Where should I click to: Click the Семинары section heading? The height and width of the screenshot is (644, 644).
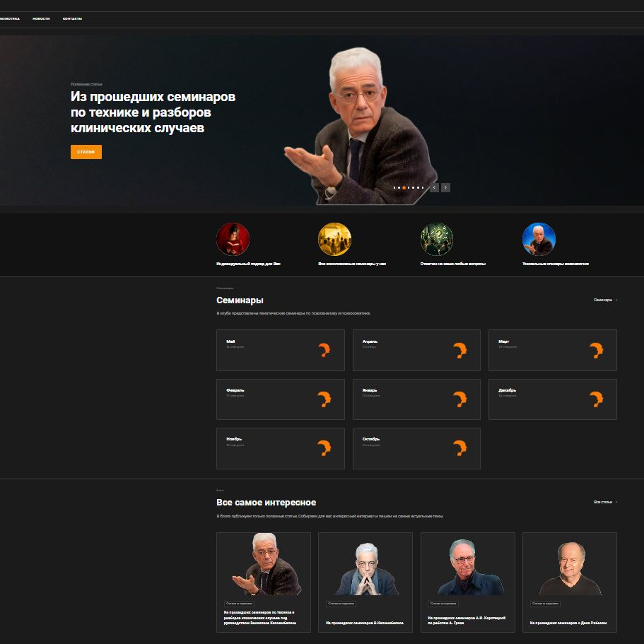coord(240,300)
